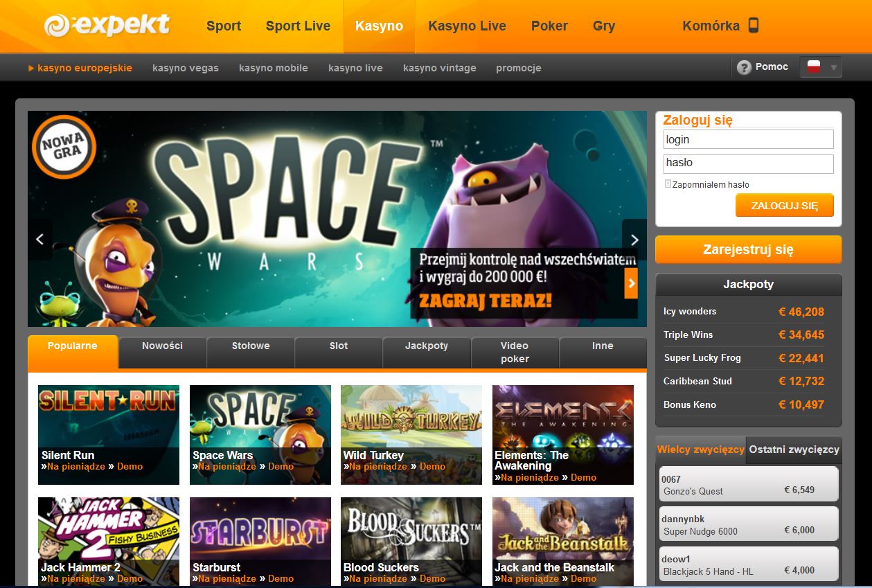
Task: Switch to the Slot tab
Action: click(x=339, y=352)
